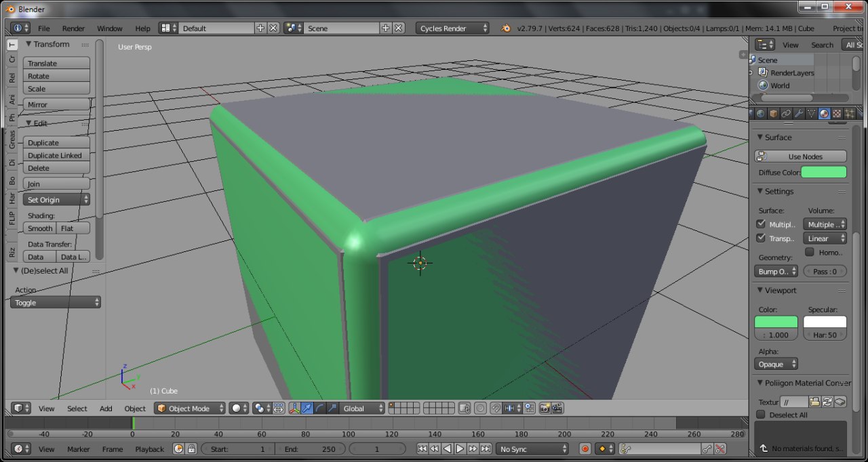Click the proportional editing circle icon

tap(480, 408)
